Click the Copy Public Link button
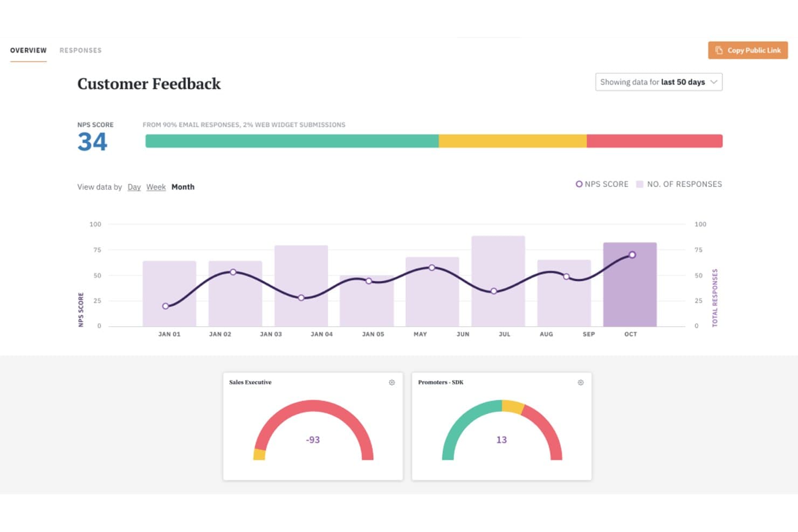 point(748,50)
